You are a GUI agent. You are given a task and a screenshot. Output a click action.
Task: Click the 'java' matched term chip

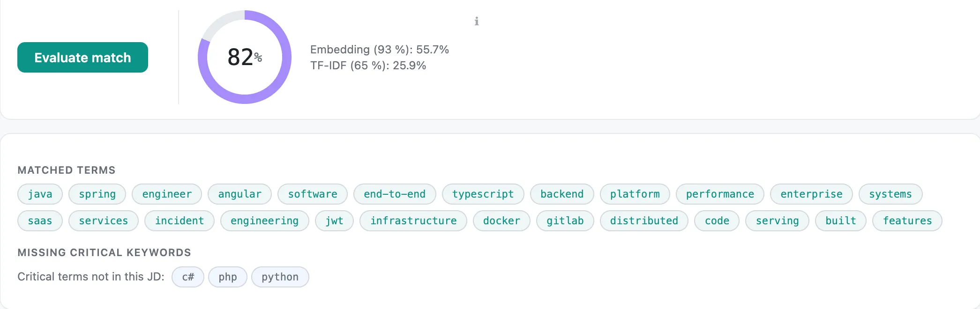click(x=40, y=194)
